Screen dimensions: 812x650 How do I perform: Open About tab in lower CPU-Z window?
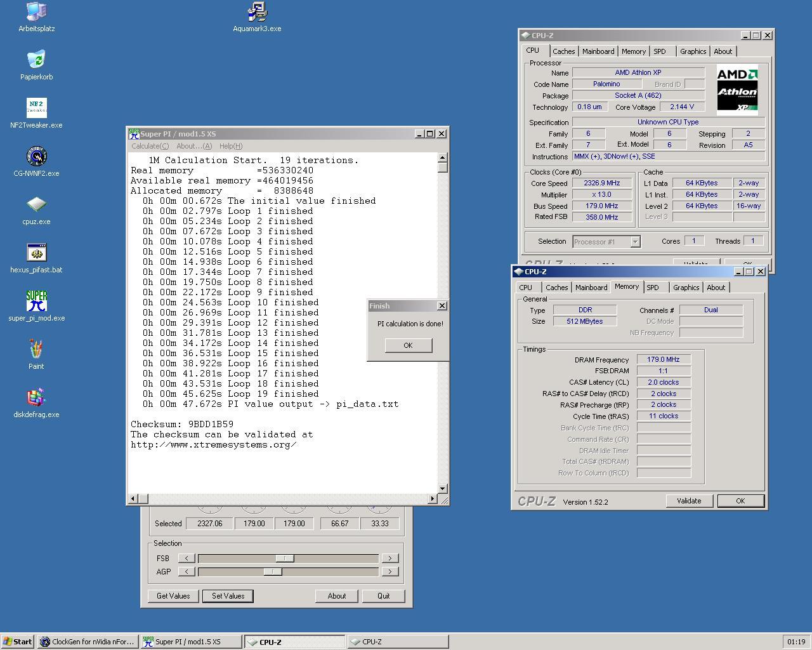(x=716, y=288)
